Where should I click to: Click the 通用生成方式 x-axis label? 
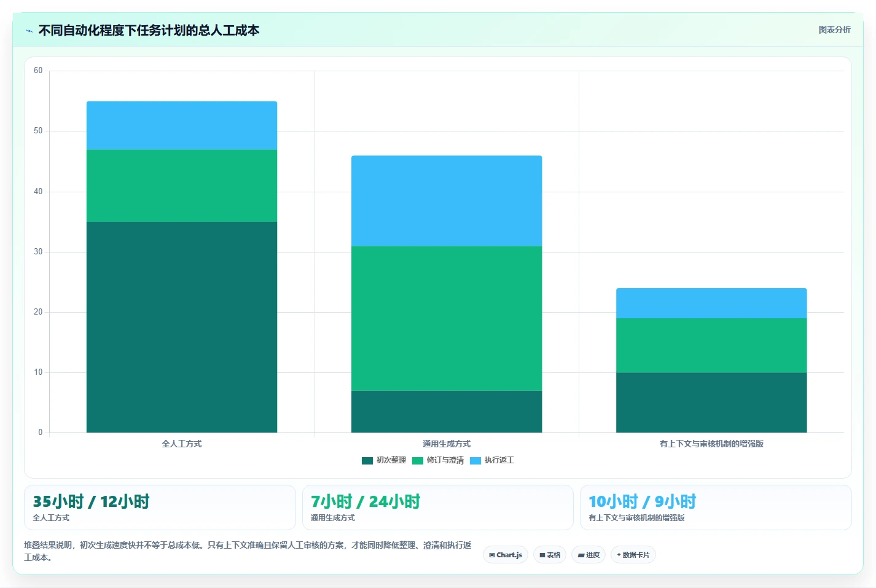(x=447, y=444)
